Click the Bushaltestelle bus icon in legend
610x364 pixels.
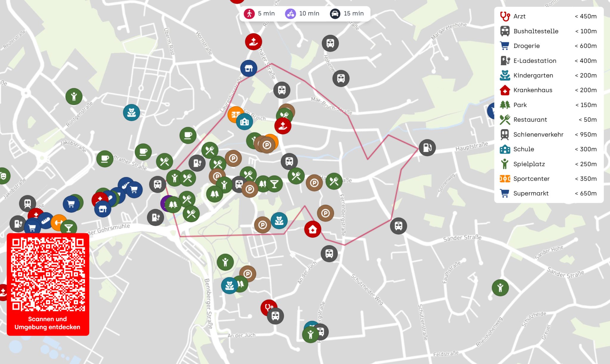pyautogui.click(x=505, y=31)
